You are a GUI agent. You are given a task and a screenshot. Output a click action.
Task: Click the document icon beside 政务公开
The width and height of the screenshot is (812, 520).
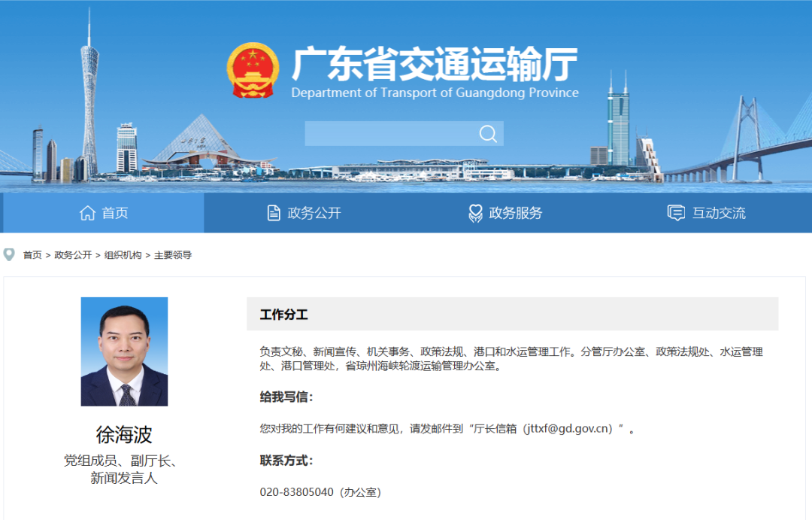tap(274, 212)
